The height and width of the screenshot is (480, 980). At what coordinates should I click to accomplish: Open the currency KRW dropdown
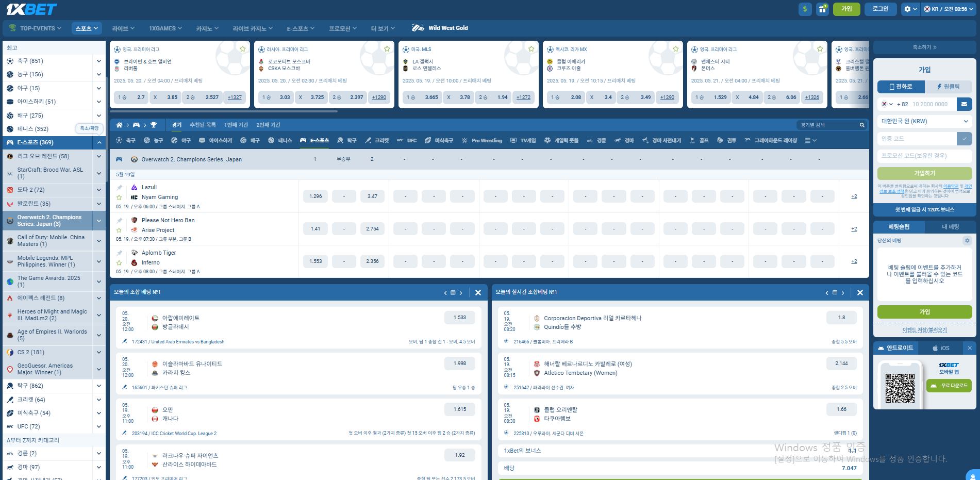point(924,121)
